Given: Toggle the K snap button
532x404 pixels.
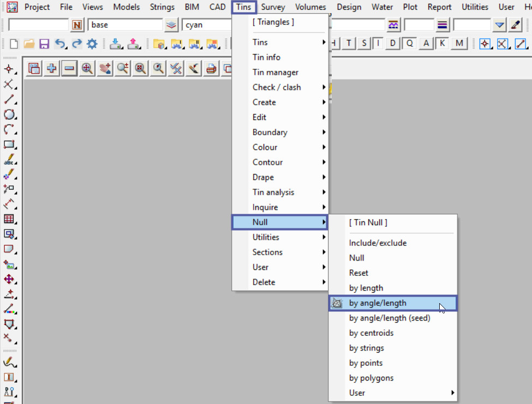Looking at the screenshot, I should 442,44.
